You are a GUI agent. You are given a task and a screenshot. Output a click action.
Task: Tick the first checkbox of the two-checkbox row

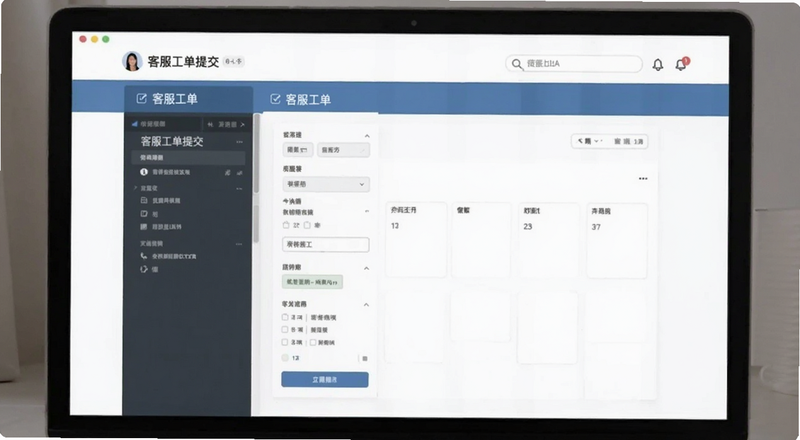point(286,225)
